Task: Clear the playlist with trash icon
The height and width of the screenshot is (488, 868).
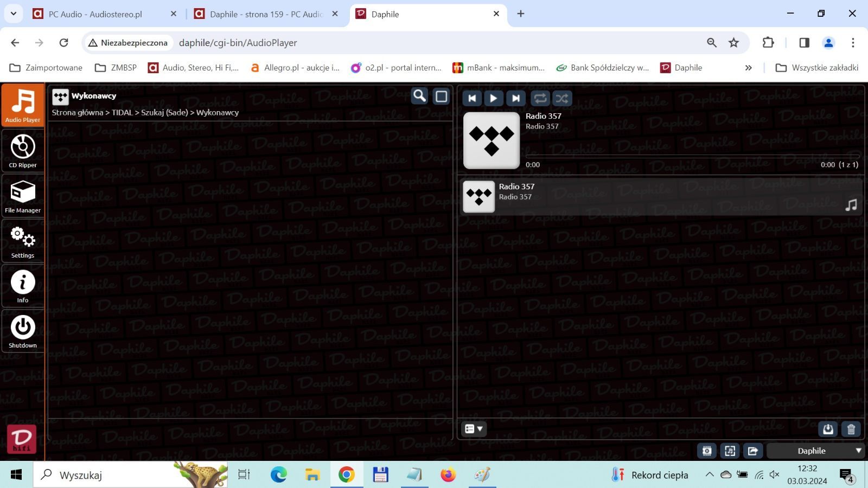Action: click(851, 429)
